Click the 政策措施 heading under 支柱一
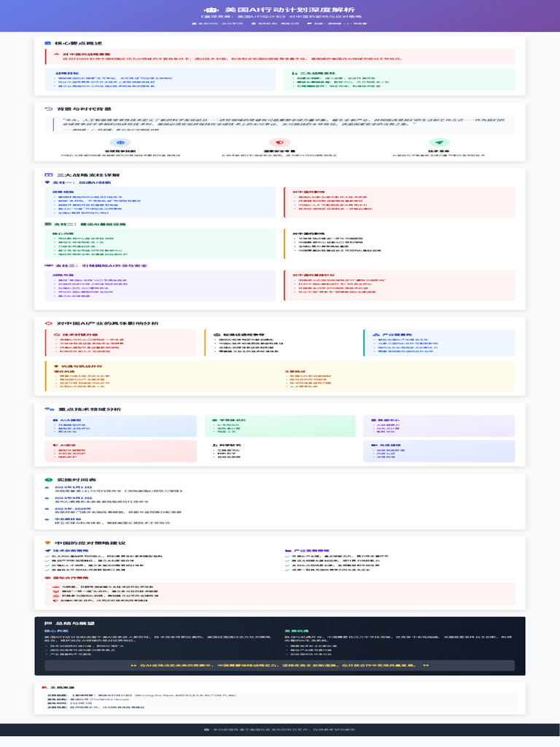Image resolution: width=560 pixels, height=747 pixels. click(x=63, y=192)
